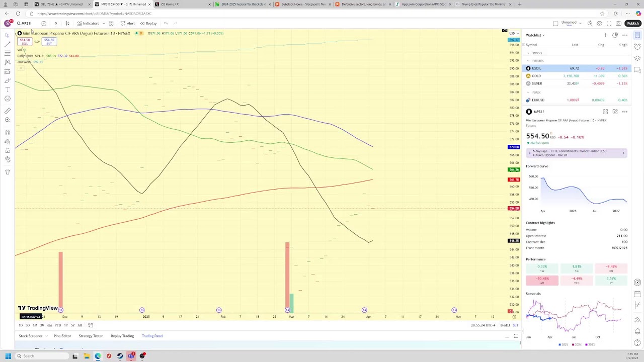Screen dimensions: 644x362
Task: Toggle hide all drawings eye
Action: point(7,159)
